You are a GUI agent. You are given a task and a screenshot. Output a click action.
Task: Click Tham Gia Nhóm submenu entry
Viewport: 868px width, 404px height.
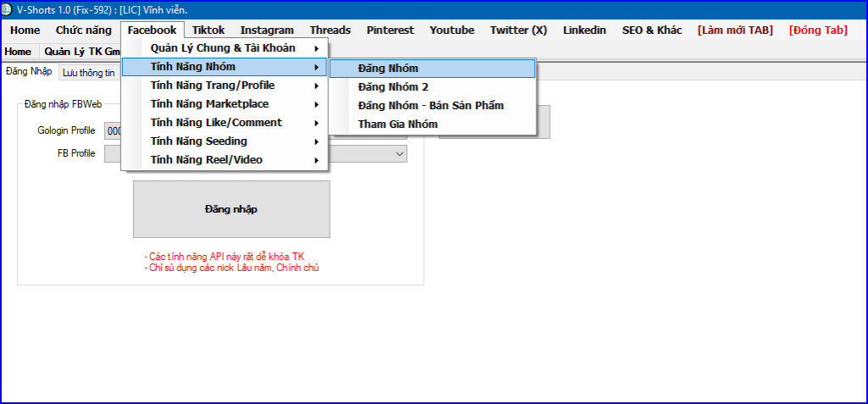398,124
